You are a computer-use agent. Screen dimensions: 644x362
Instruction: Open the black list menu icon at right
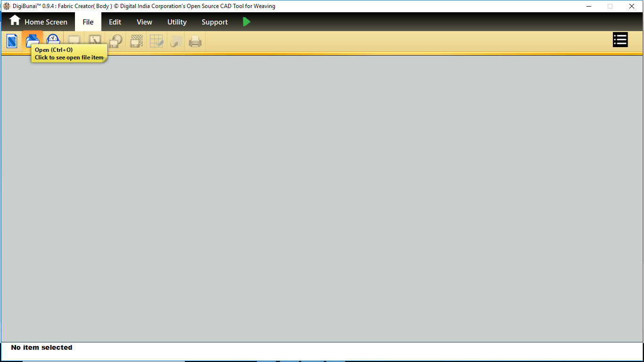click(620, 40)
